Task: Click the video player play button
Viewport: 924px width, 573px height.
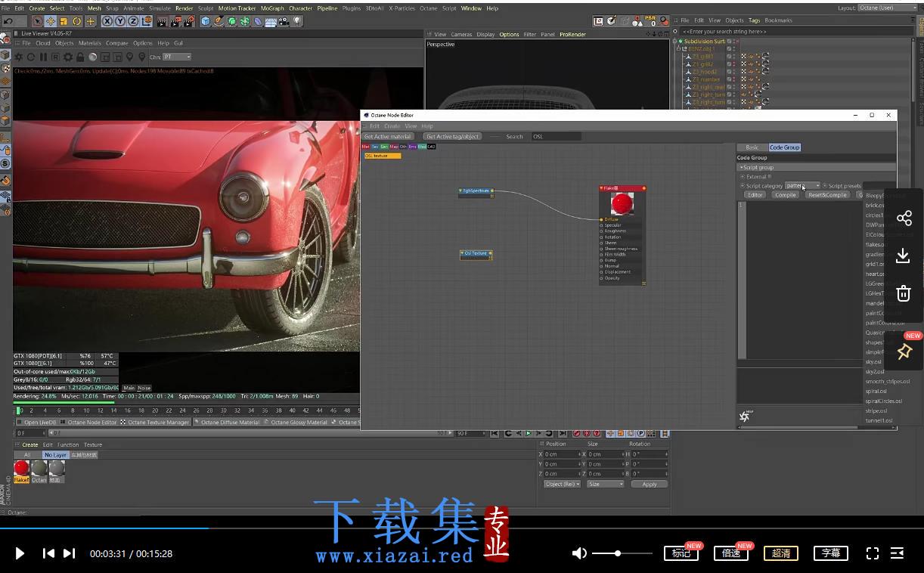Action: pyautogui.click(x=20, y=553)
